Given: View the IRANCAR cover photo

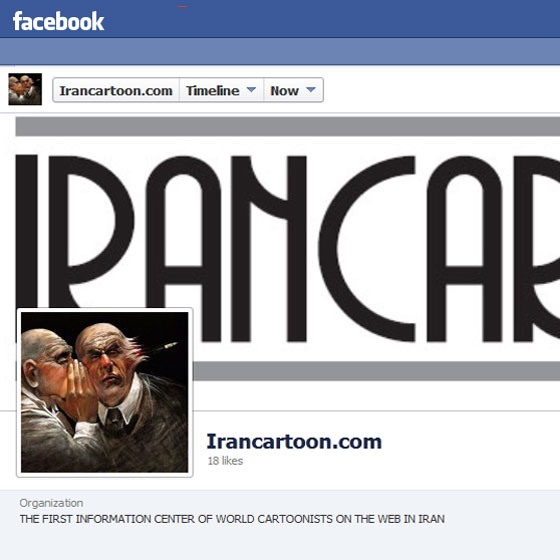Looking at the screenshot, I should (288, 248).
